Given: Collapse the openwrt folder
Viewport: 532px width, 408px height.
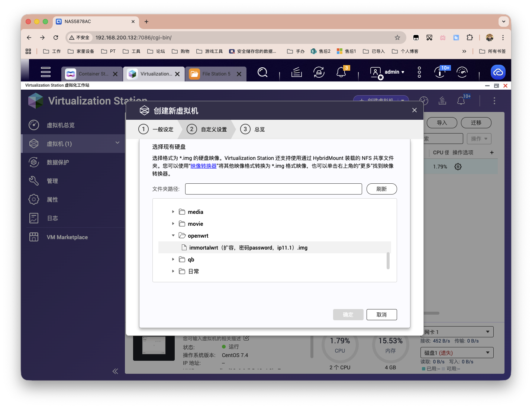Looking at the screenshot, I should click(x=173, y=235).
